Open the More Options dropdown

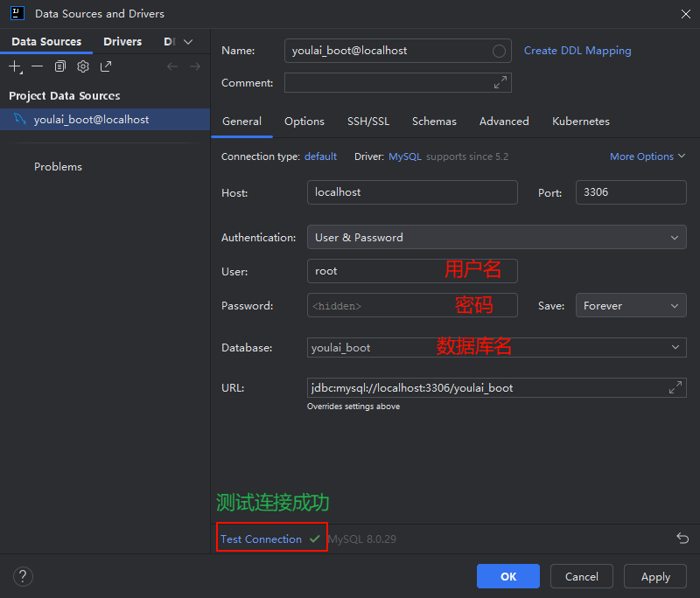(647, 156)
